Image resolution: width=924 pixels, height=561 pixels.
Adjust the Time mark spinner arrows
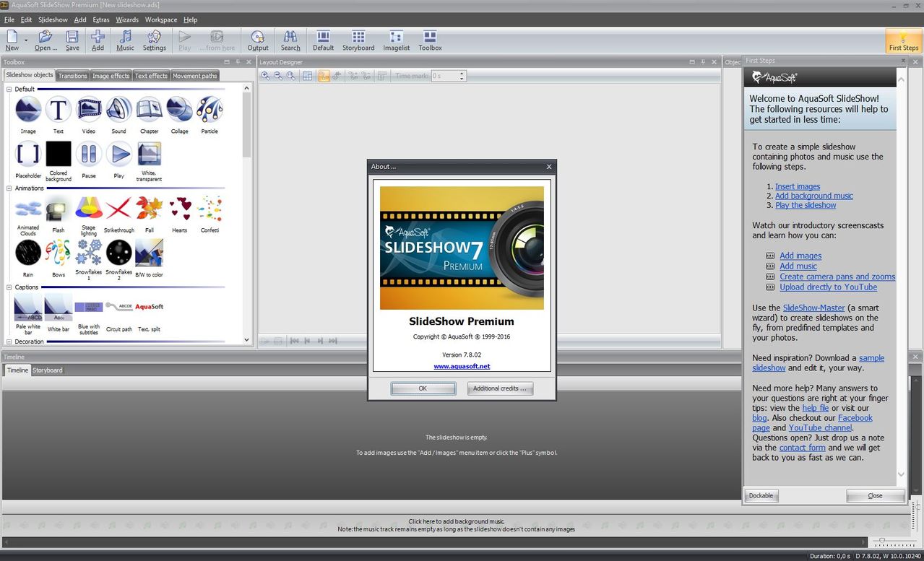pyautogui.click(x=462, y=76)
